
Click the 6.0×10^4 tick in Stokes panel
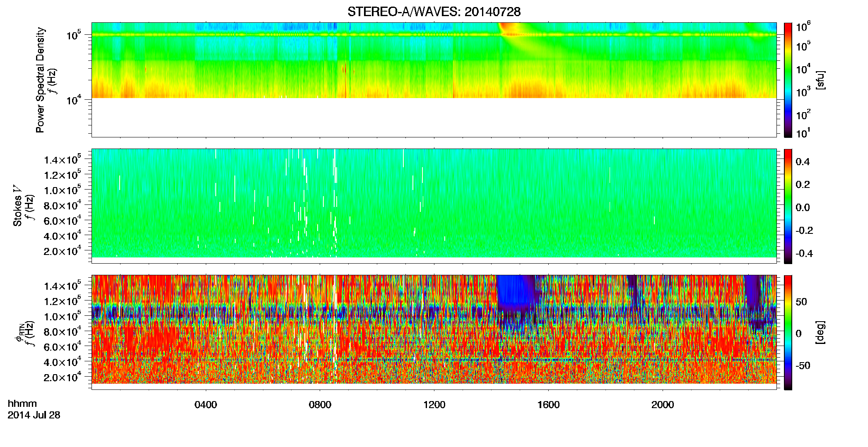click(x=63, y=221)
